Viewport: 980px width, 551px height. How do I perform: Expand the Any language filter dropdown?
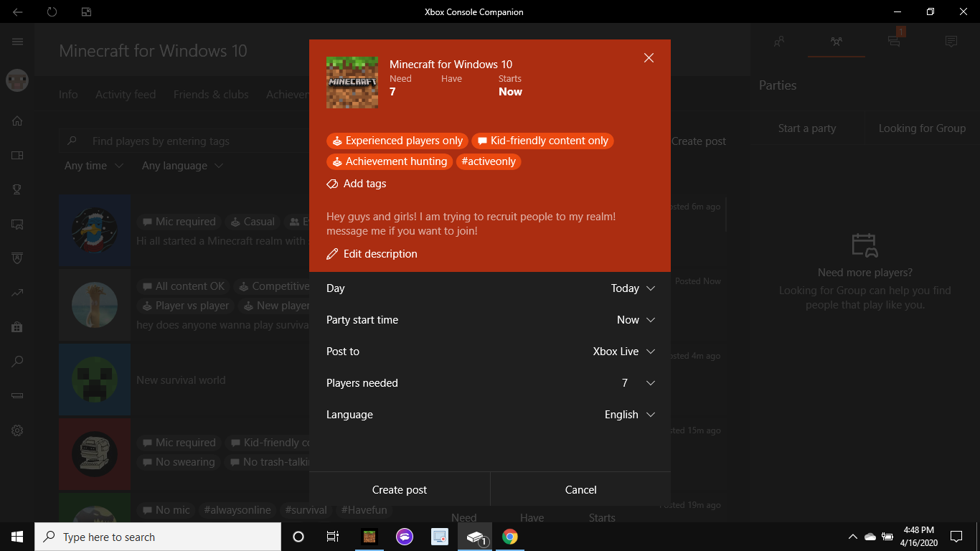pos(182,166)
